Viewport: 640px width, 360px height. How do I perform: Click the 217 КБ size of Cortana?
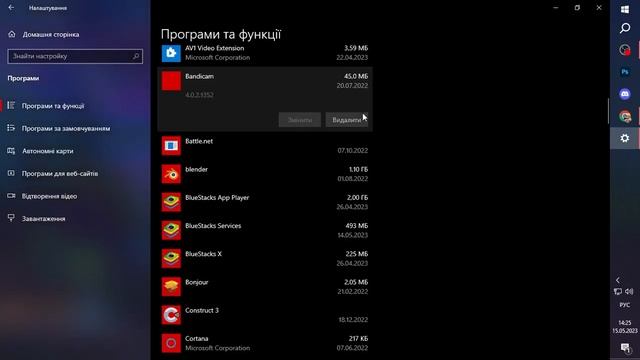(x=358, y=338)
